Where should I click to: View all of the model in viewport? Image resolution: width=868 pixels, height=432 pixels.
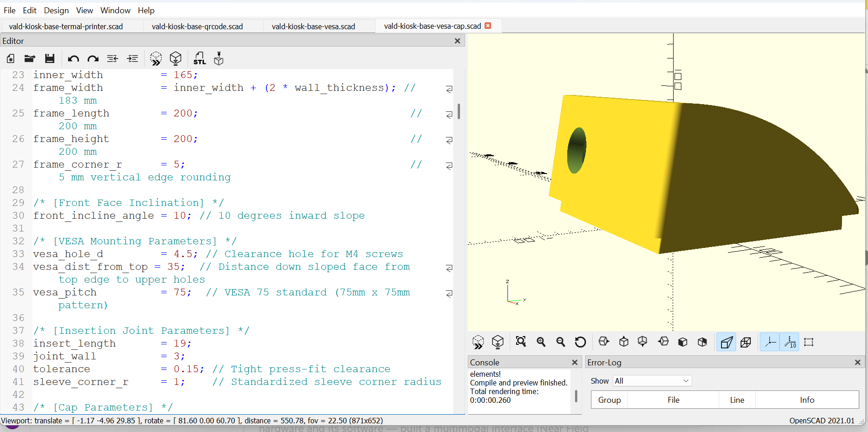(521, 342)
